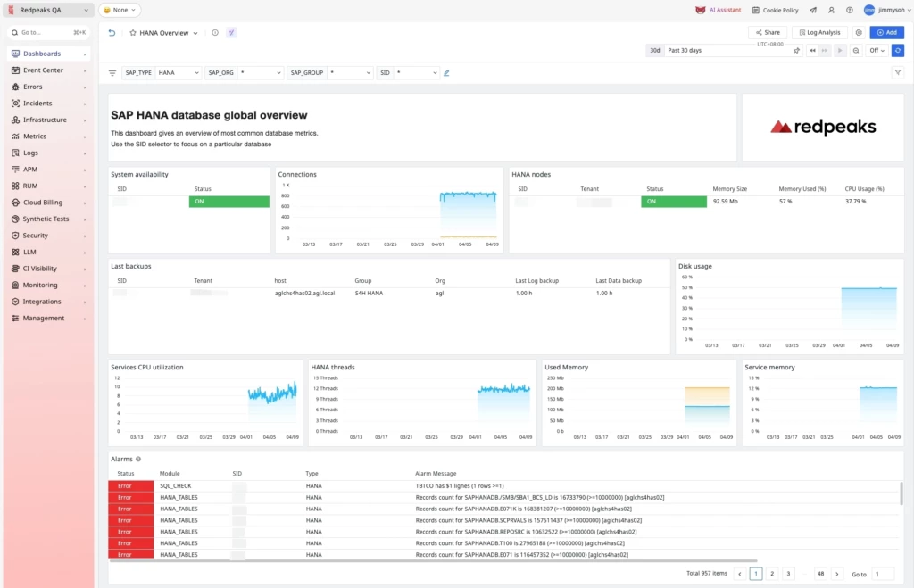
Task: Open the Log Analysis panel
Action: click(821, 32)
